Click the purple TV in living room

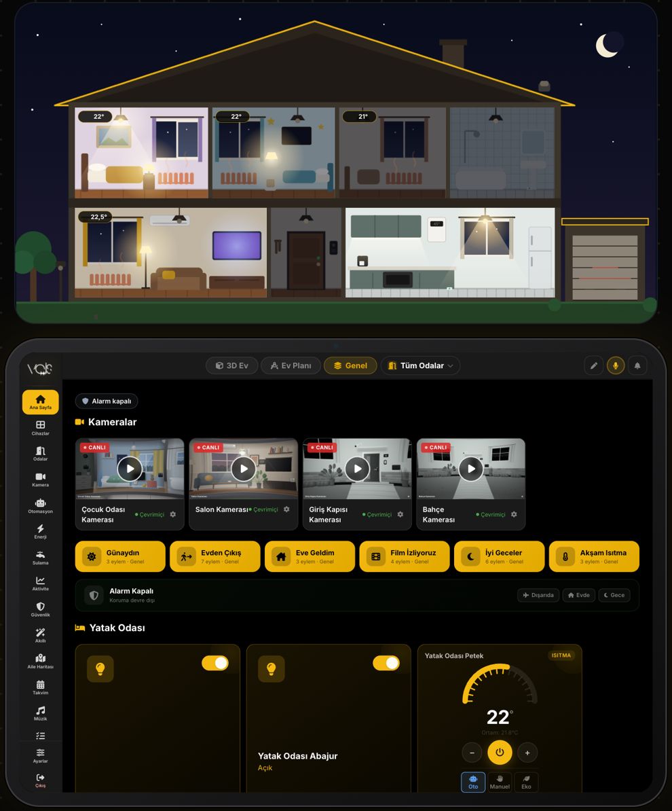[237, 245]
